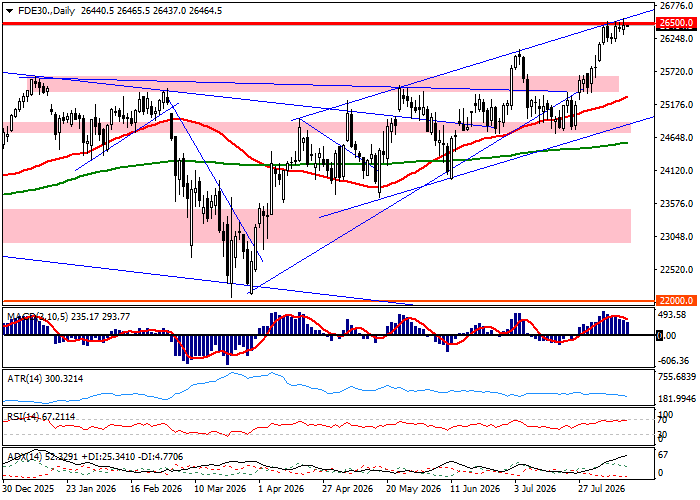Select the 30 Dec 2025 date label
700x500 pixels.
pyautogui.click(x=28, y=488)
